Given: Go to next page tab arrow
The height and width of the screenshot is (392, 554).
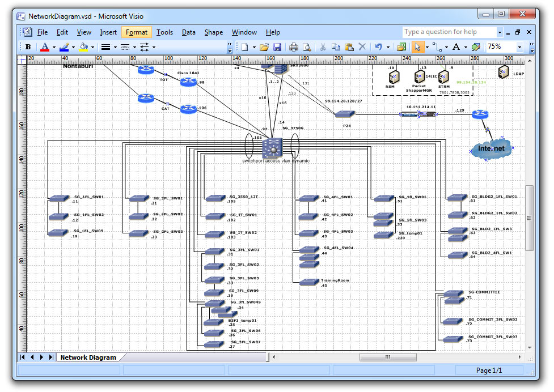Looking at the screenshot, I should [42, 357].
